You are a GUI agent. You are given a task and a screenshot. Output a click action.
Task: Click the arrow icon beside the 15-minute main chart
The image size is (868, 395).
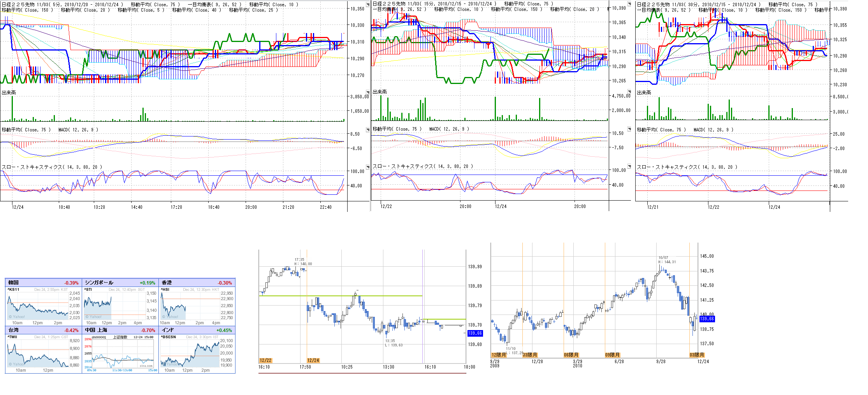click(629, 3)
